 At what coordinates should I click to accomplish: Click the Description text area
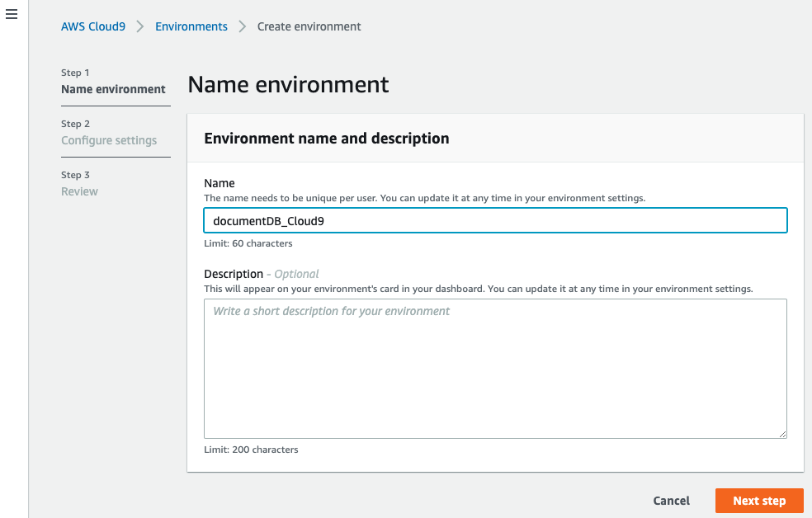pyautogui.click(x=495, y=368)
